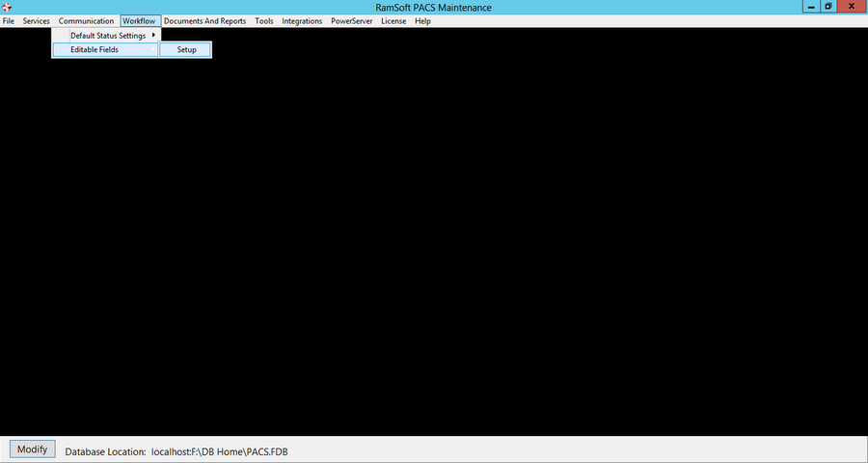Open the Services menu
The width and height of the screenshot is (868, 463).
37,21
